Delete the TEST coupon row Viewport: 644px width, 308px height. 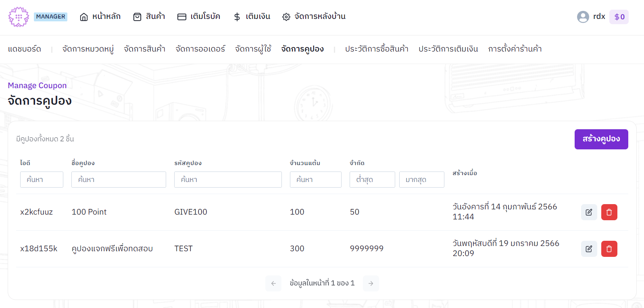pos(609,249)
